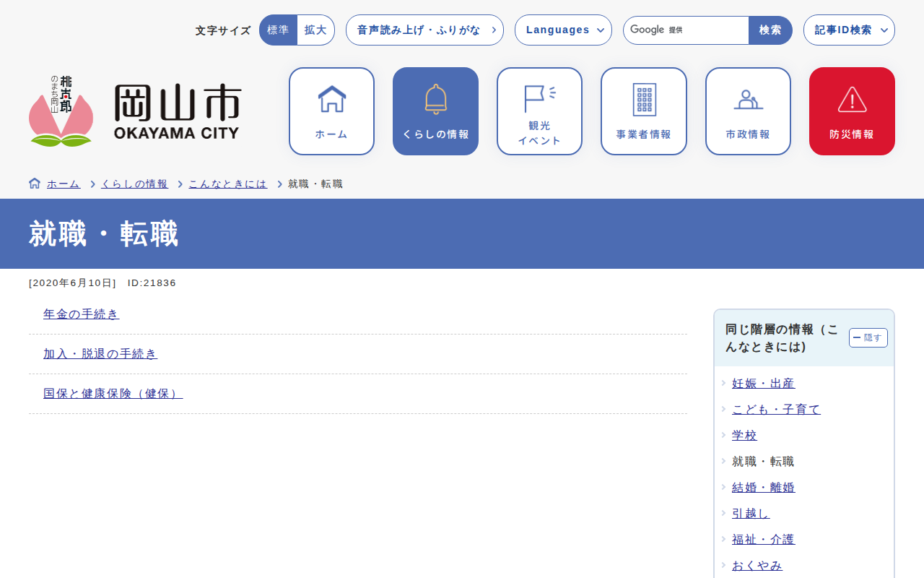Open the 市政情報 desk person icon tile

point(748,111)
